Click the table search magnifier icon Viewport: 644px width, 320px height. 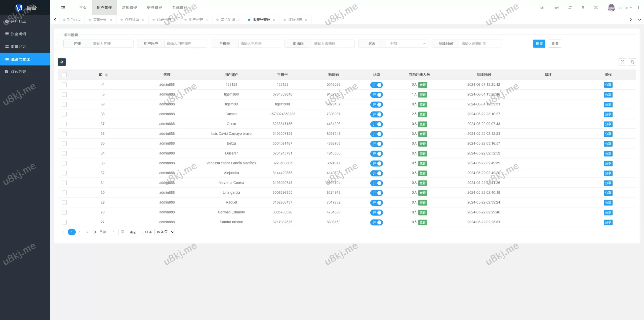(x=632, y=62)
